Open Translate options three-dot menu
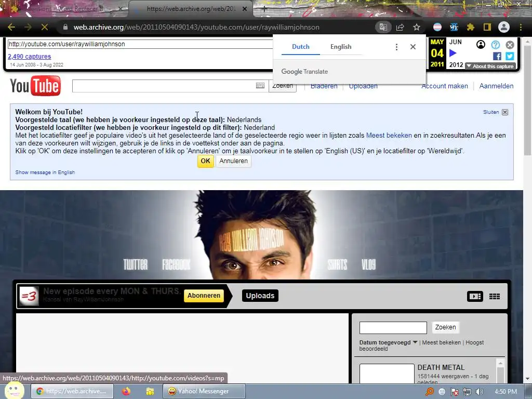The height and width of the screenshot is (399, 532). pyautogui.click(x=396, y=47)
